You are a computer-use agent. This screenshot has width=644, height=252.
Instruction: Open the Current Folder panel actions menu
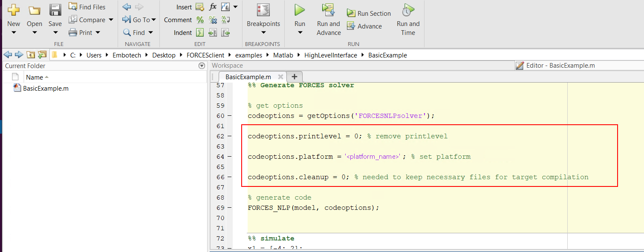tap(202, 66)
